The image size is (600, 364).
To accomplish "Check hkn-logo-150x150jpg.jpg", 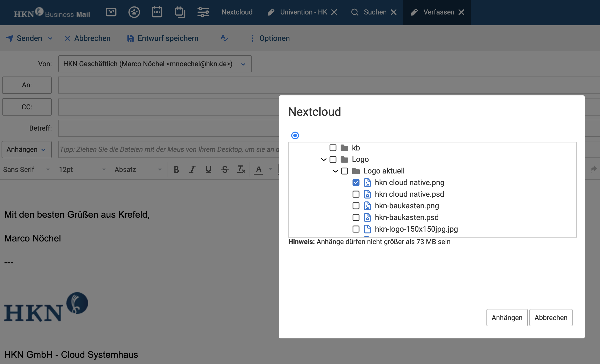I will coord(356,229).
